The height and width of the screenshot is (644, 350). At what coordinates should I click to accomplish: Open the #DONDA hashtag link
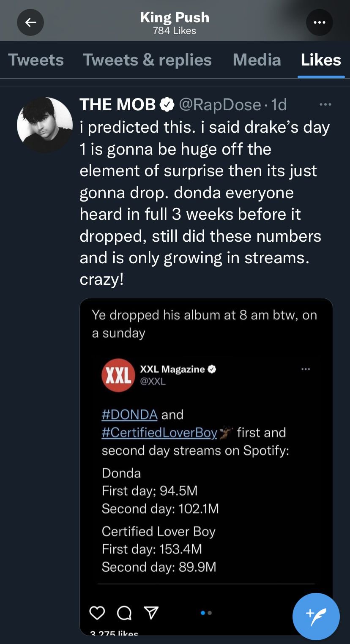click(130, 414)
